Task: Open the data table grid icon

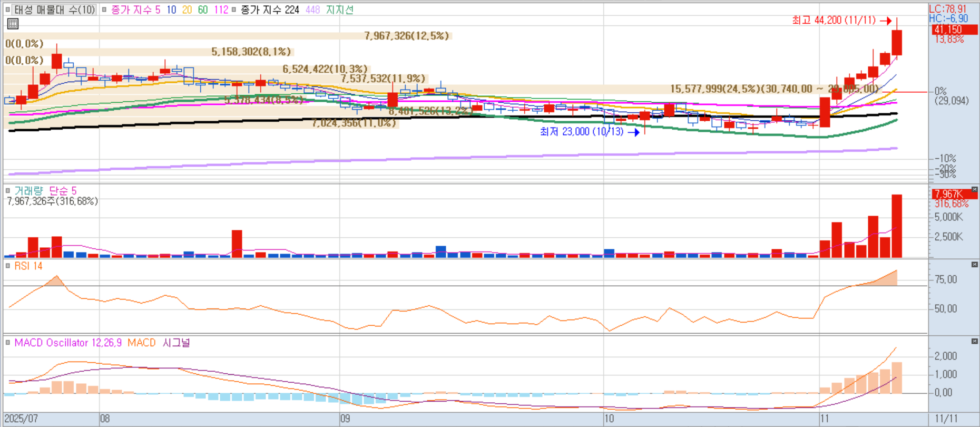Action: [13, 23]
